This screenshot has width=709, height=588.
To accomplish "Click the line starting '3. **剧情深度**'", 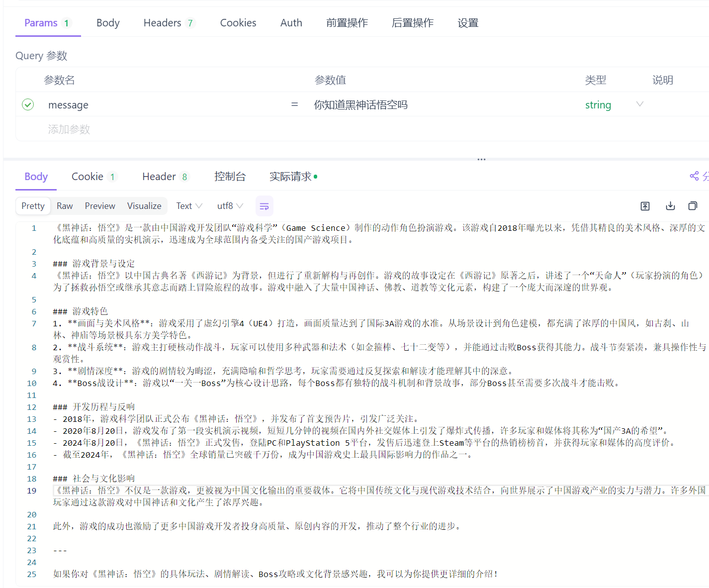I will pyautogui.click(x=284, y=371).
